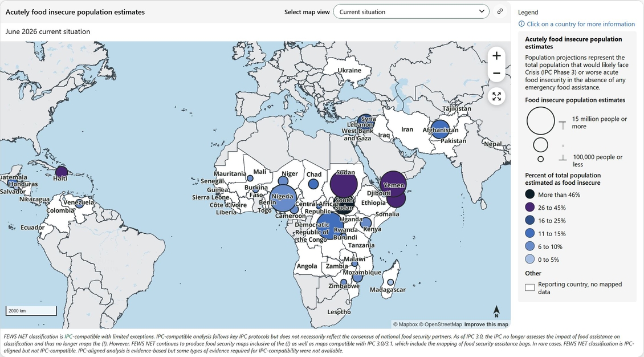This screenshot has width=644, height=357.
Task: Open the Select map view dropdown
Action: 411,11
